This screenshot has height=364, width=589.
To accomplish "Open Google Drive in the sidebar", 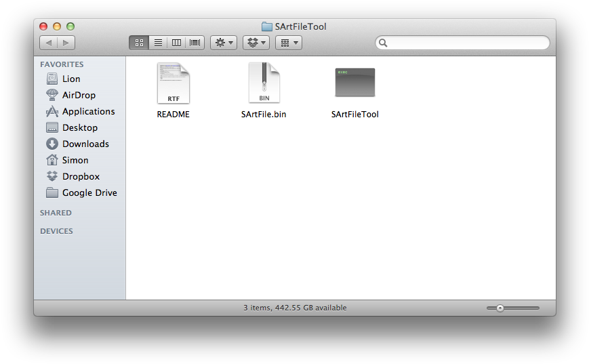I will (x=79, y=193).
